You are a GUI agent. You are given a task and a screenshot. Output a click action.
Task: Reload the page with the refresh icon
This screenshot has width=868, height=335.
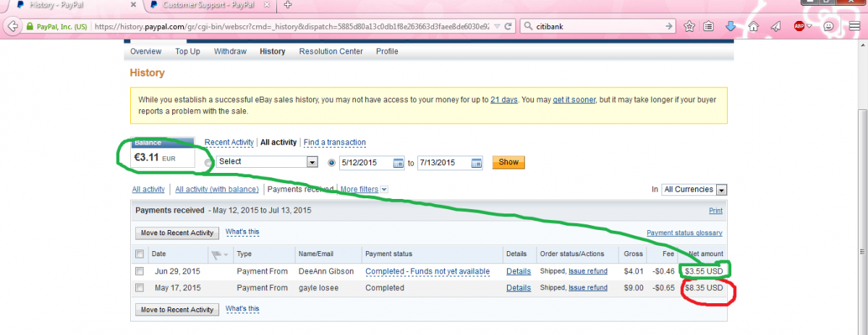[509, 26]
